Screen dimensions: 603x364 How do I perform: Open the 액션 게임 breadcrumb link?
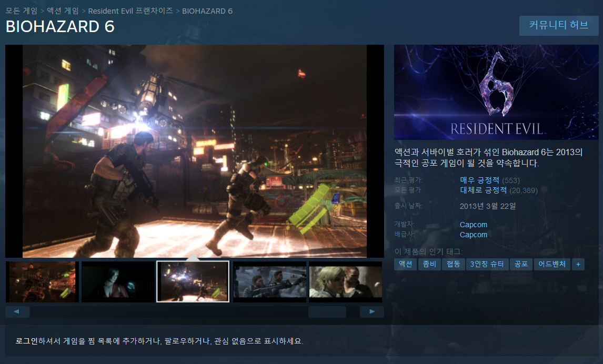[x=63, y=11]
